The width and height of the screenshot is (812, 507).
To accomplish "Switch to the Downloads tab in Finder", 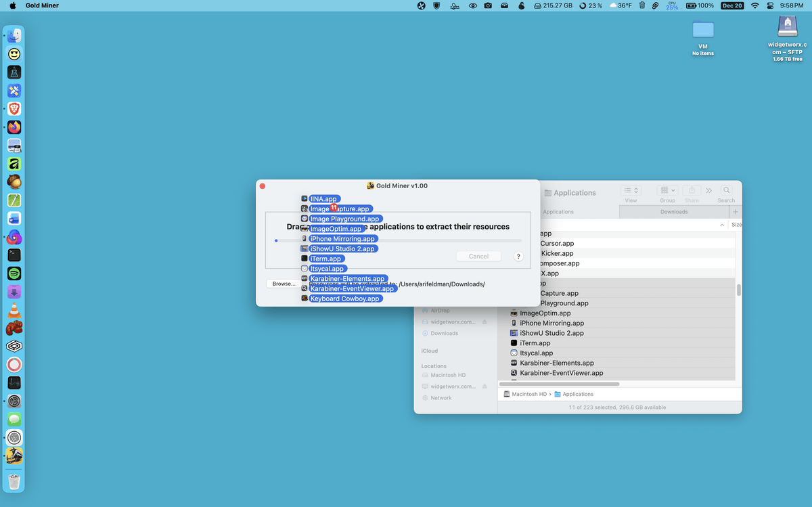I will click(x=673, y=212).
